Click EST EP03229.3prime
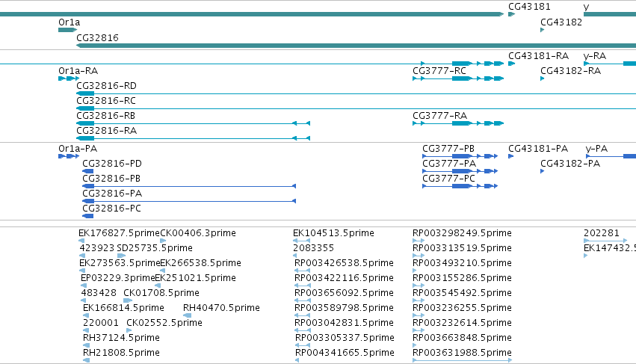This screenshot has height=364, width=636. tap(118, 278)
